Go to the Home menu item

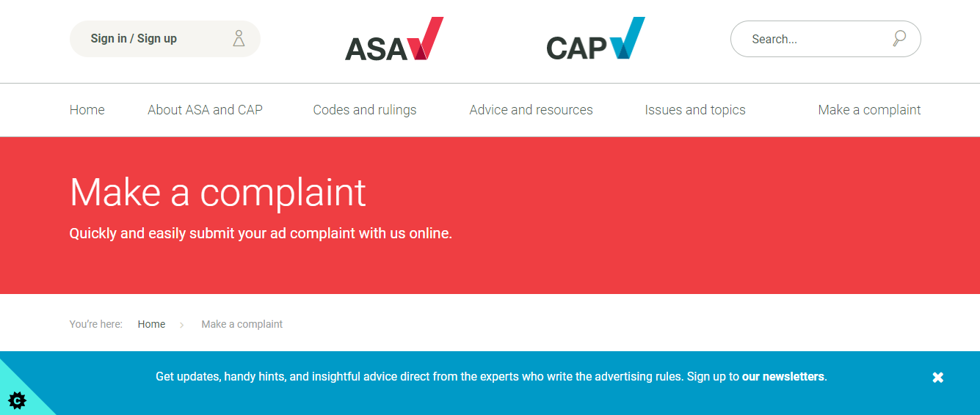[87, 110]
